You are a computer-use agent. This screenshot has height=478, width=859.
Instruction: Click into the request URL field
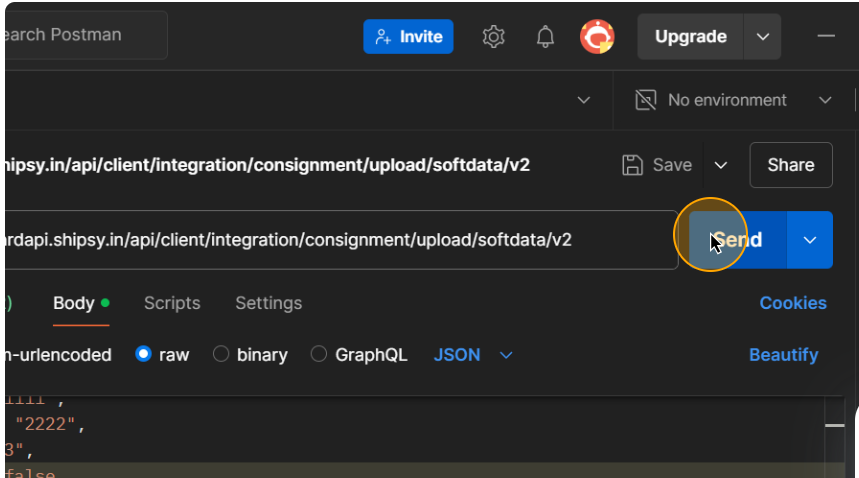341,240
